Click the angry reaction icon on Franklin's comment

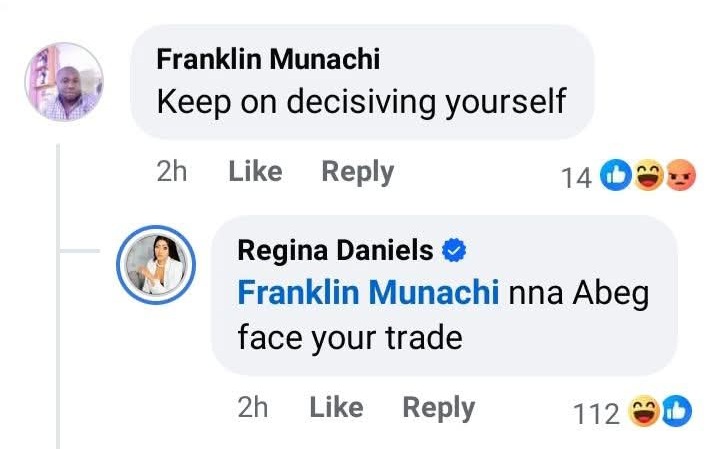681,177
